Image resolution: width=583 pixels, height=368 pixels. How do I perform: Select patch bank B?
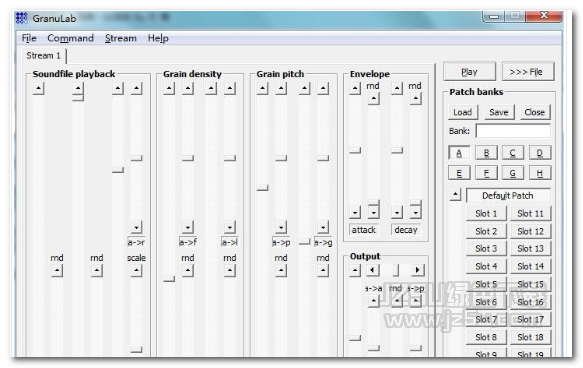(486, 153)
